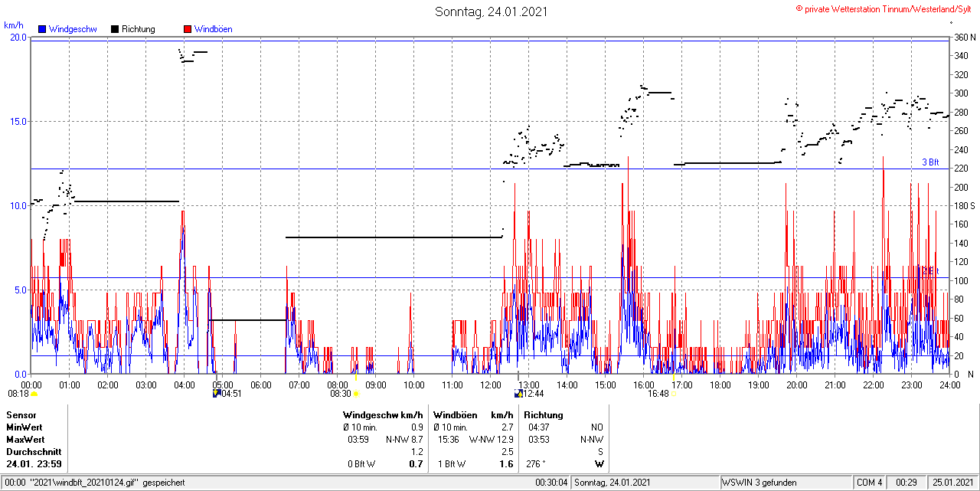This screenshot has height=491, width=980.
Task: Click the 180 S direction axis label
Action: (964, 205)
